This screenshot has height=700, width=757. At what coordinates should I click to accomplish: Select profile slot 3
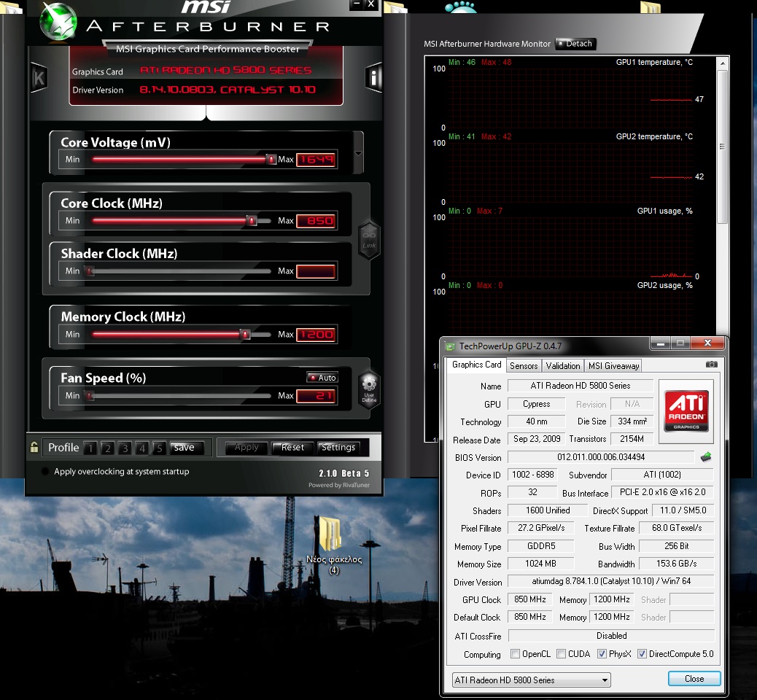pos(125,448)
